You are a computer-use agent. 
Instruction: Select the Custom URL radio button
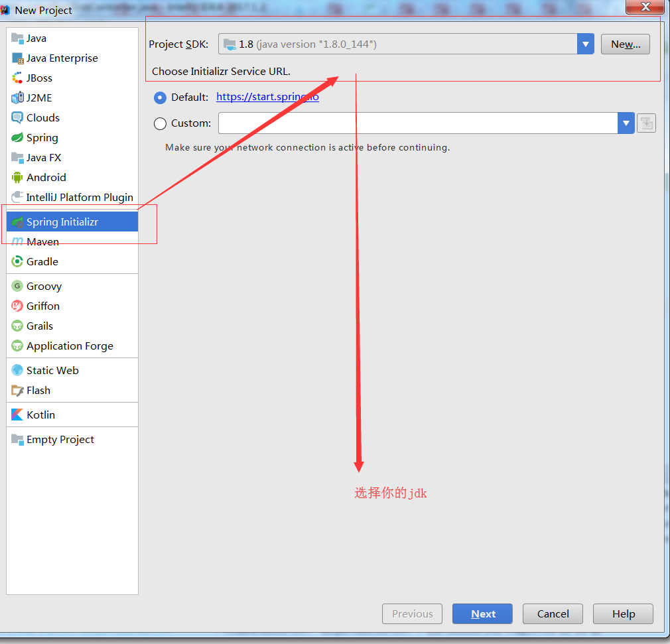point(160,124)
